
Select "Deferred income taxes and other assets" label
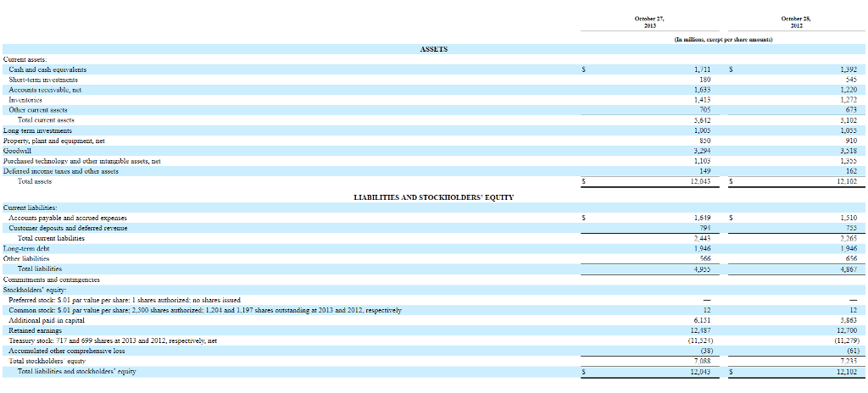[61, 171]
